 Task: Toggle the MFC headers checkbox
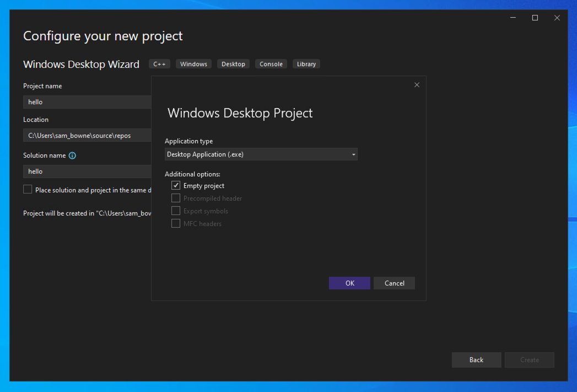coord(176,223)
